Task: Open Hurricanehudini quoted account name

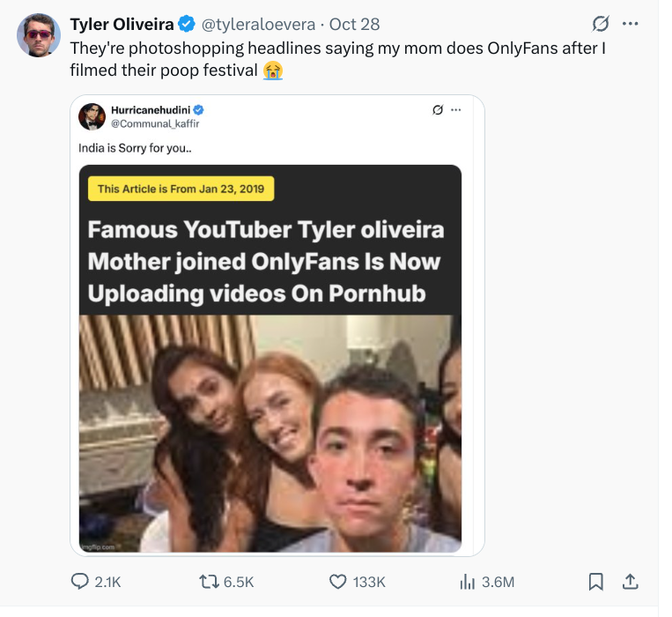Action: pyautogui.click(x=151, y=109)
